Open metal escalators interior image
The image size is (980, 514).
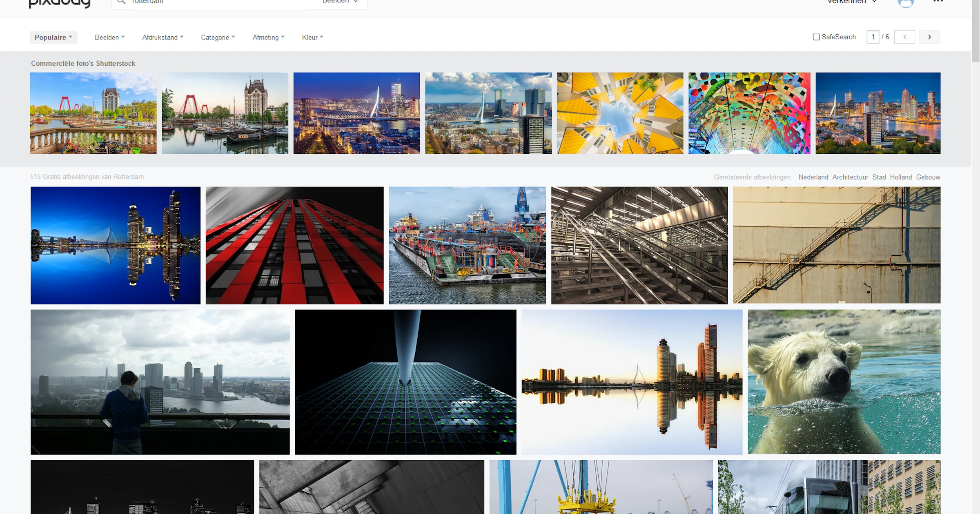pos(639,246)
